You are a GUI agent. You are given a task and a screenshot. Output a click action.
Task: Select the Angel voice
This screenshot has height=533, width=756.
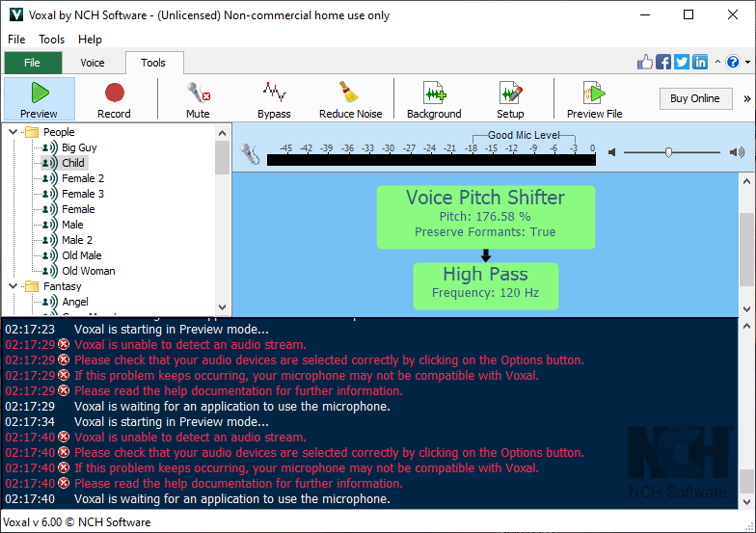75,302
